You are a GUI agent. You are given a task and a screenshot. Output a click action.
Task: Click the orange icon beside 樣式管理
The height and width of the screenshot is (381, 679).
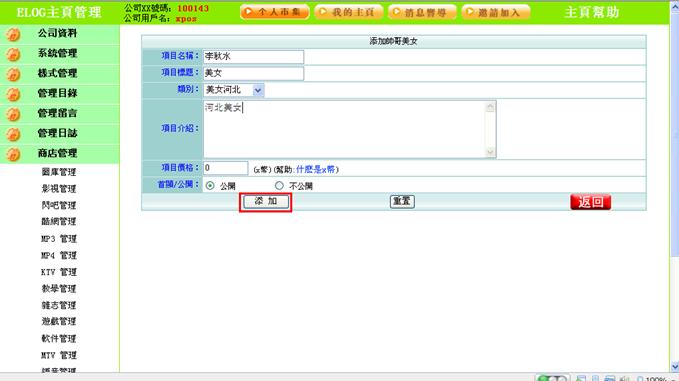click(13, 74)
